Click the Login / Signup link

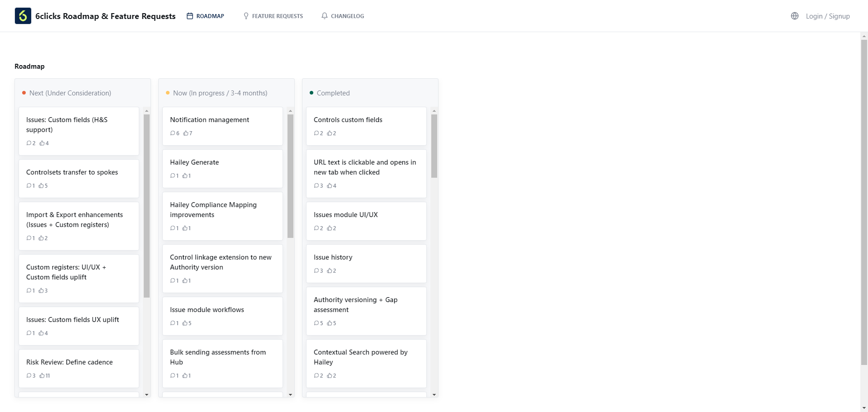[x=828, y=16]
